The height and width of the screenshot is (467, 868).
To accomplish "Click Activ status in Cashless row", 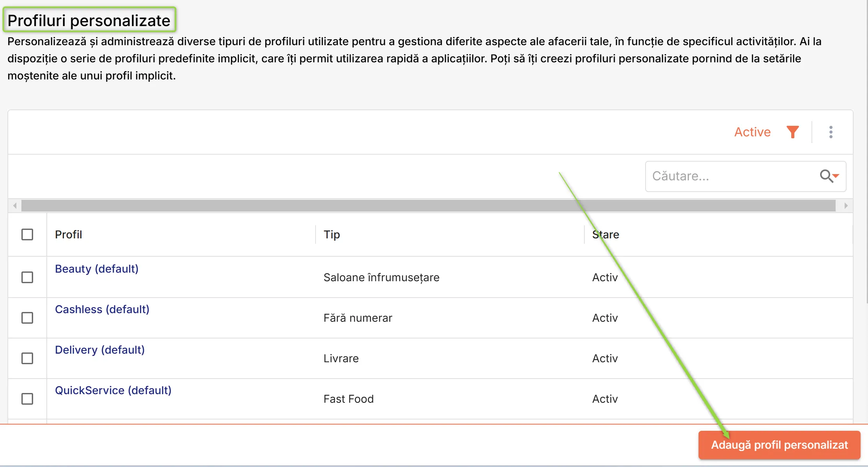I will [605, 318].
